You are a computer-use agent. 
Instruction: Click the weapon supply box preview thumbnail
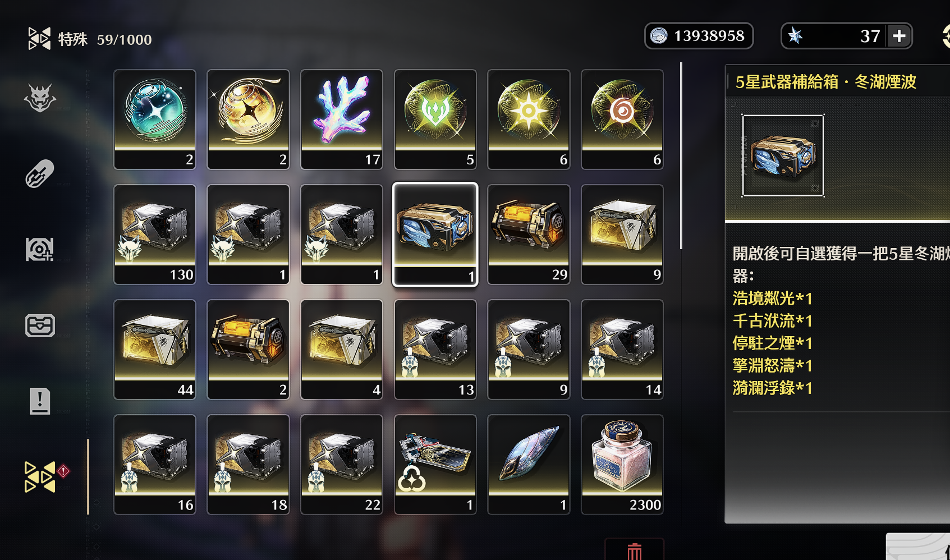pos(783,155)
